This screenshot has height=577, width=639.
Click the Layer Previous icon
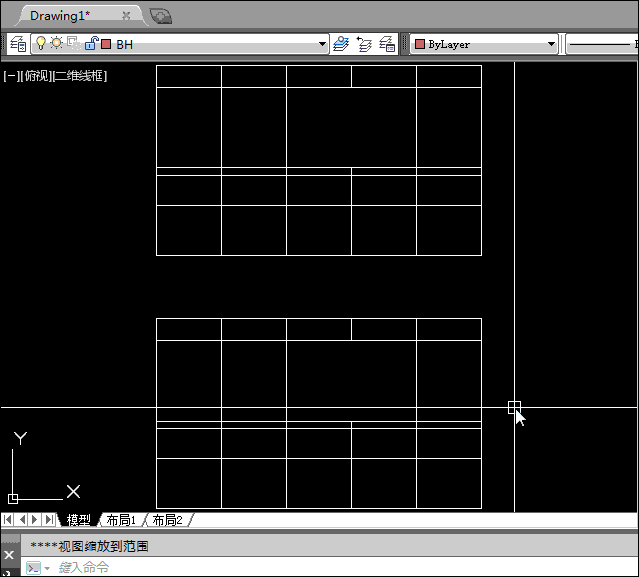[364, 44]
